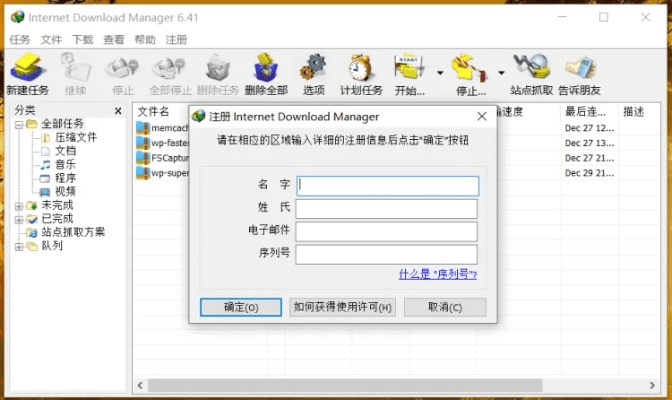Click the 序列号 input field

click(x=387, y=255)
